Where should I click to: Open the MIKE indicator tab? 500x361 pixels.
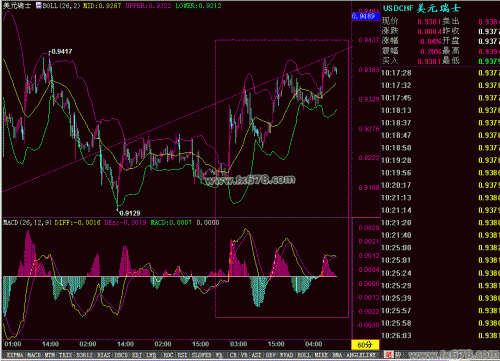coord(321,355)
